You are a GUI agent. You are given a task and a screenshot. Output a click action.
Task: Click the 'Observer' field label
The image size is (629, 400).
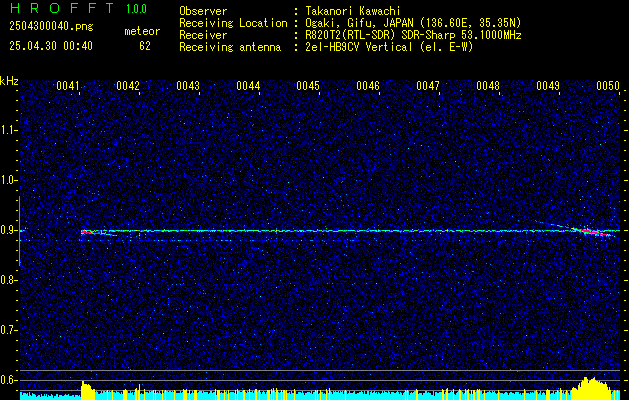point(203,11)
